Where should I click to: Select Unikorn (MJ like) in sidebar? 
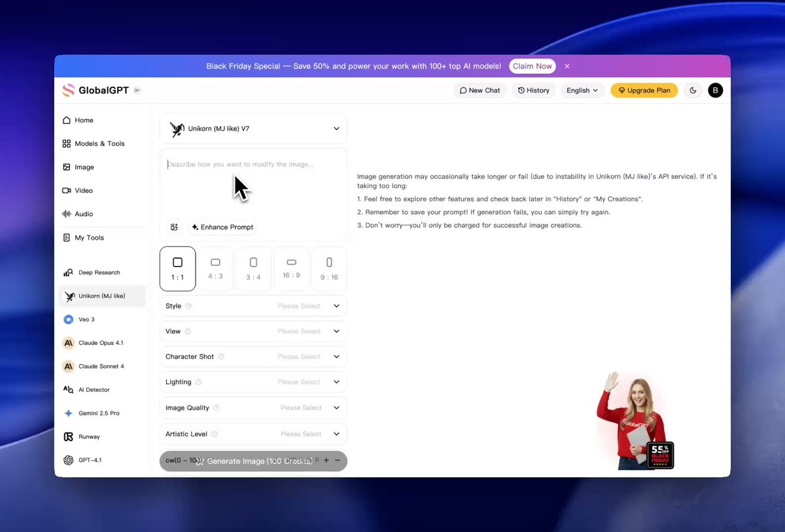102,296
